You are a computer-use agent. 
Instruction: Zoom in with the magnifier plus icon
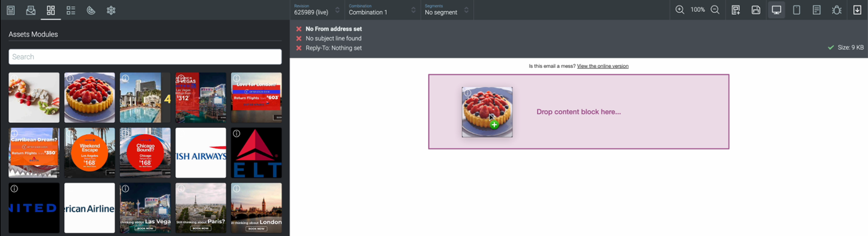pos(680,10)
